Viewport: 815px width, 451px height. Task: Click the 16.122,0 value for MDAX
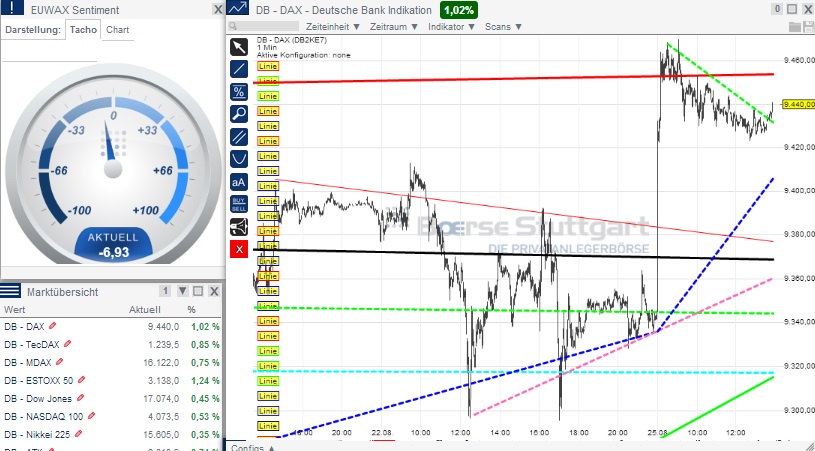point(161,362)
